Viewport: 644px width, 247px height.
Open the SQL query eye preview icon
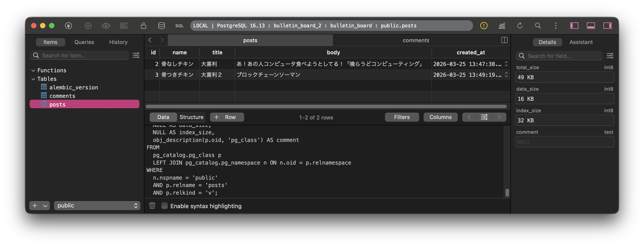[106, 25]
